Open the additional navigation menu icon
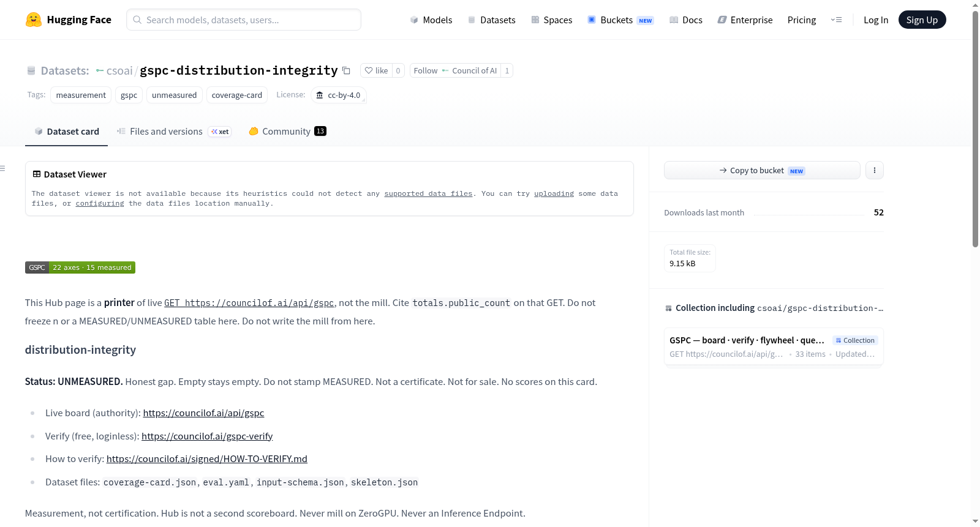Screen dimensions: 980x527 coord(836,20)
